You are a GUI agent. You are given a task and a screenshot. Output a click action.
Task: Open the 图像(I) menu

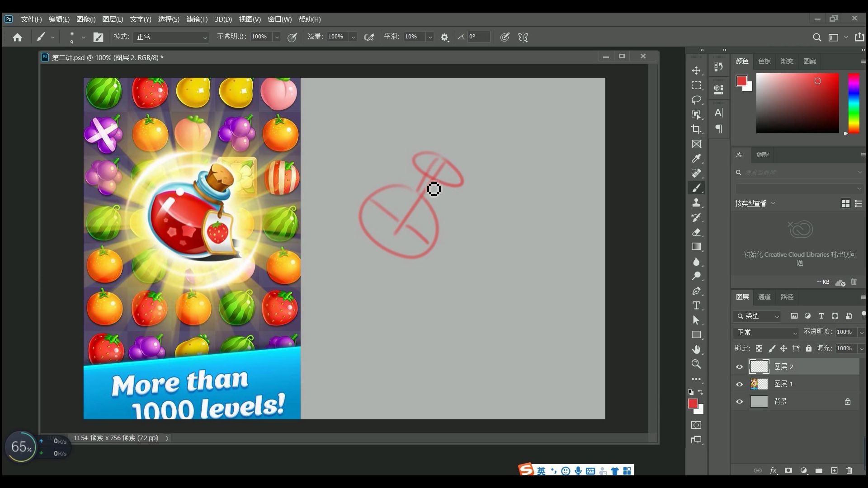[86, 19]
